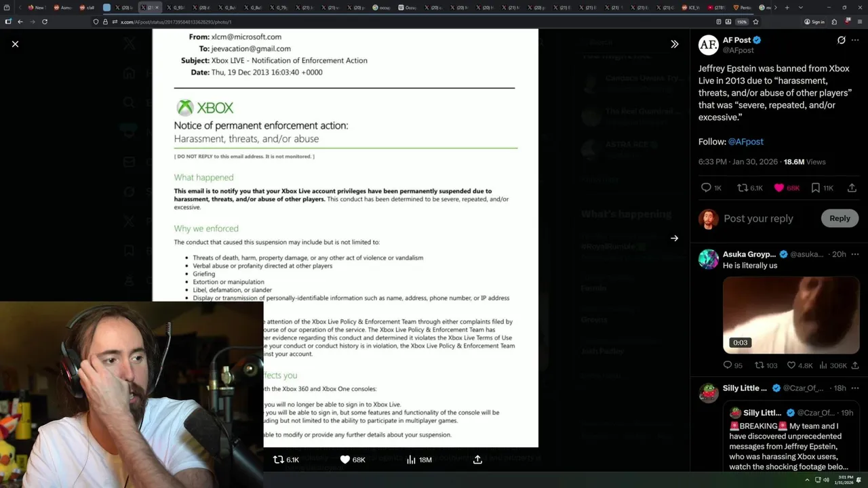Click Sign in to browser account

pyautogui.click(x=814, y=22)
